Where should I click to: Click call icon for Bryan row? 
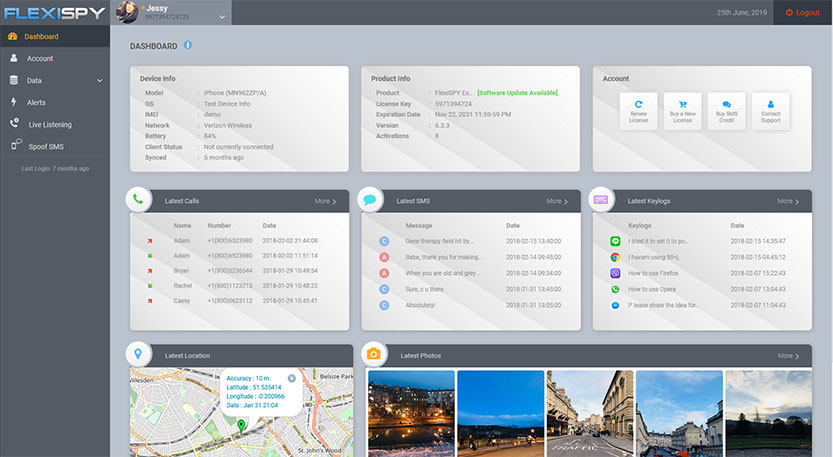point(150,270)
